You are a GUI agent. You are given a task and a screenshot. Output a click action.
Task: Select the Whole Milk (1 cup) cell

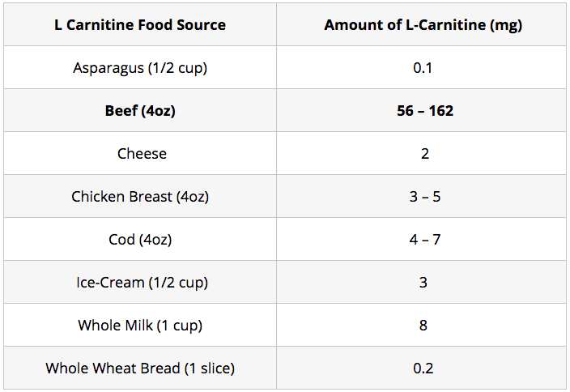[140, 326]
